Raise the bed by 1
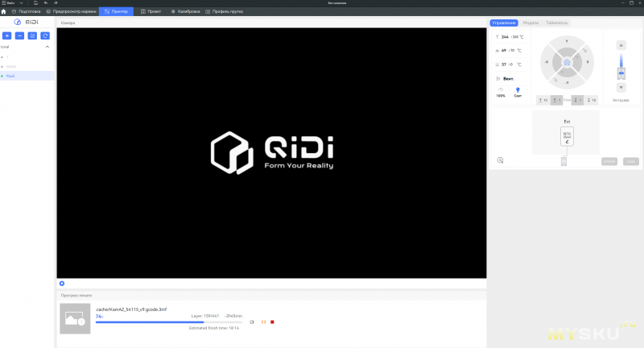 [556, 100]
